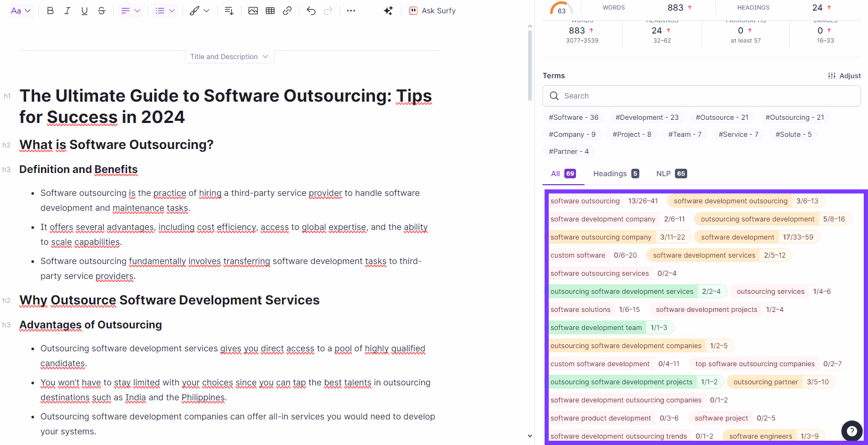Click the article title "The Ultimate Guide" heading
The height and width of the screenshot is (445, 868).
[226, 106]
